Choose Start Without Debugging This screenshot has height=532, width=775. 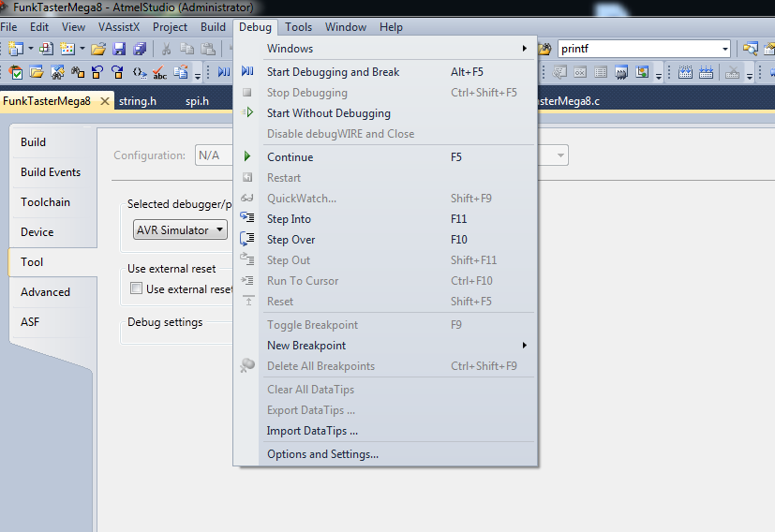(x=385, y=113)
